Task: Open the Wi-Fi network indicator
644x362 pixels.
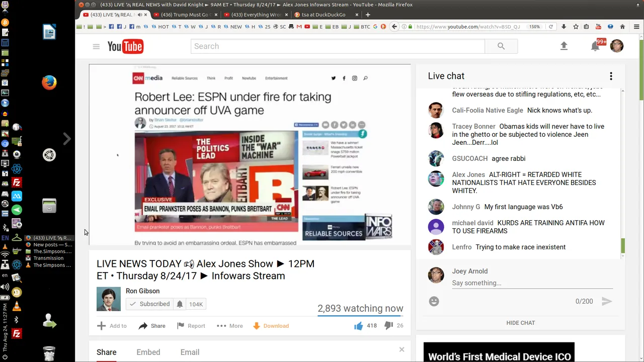Action: coord(5,254)
